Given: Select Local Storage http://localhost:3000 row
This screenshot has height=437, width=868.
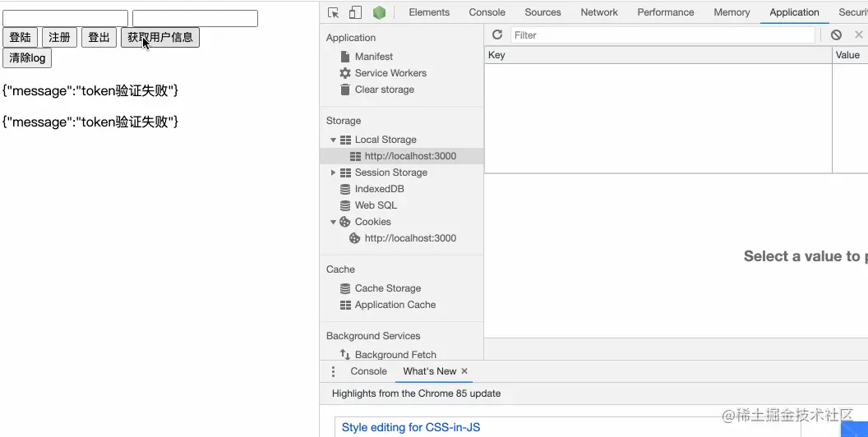Looking at the screenshot, I should point(401,156).
